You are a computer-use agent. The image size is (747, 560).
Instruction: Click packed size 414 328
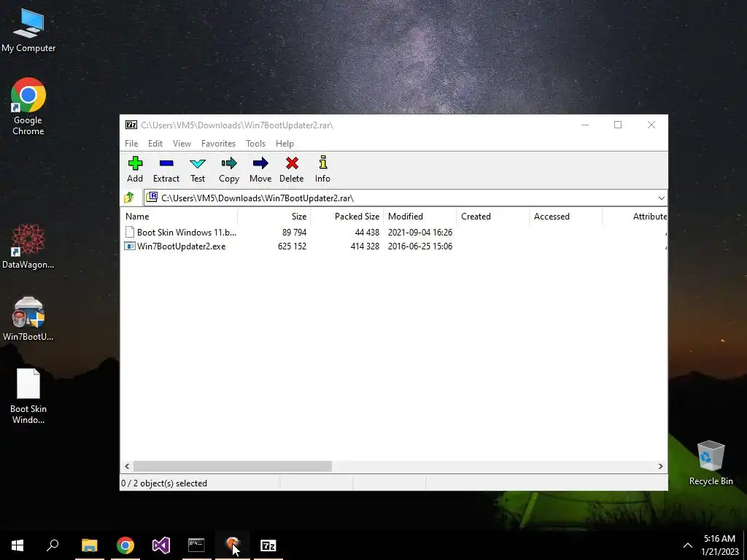(365, 246)
